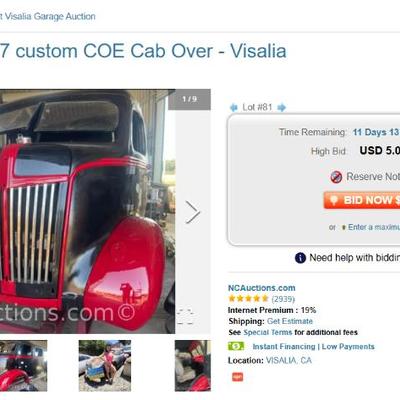This screenshot has width=400, height=400.
Task: Open Instant Financing Low Payments link
Action: pyautogui.click(x=313, y=347)
